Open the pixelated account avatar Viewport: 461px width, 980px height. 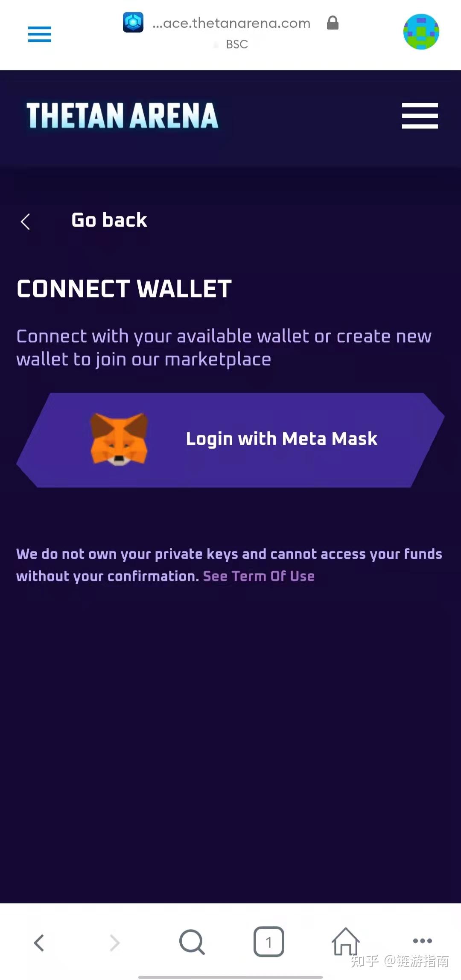tap(421, 32)
